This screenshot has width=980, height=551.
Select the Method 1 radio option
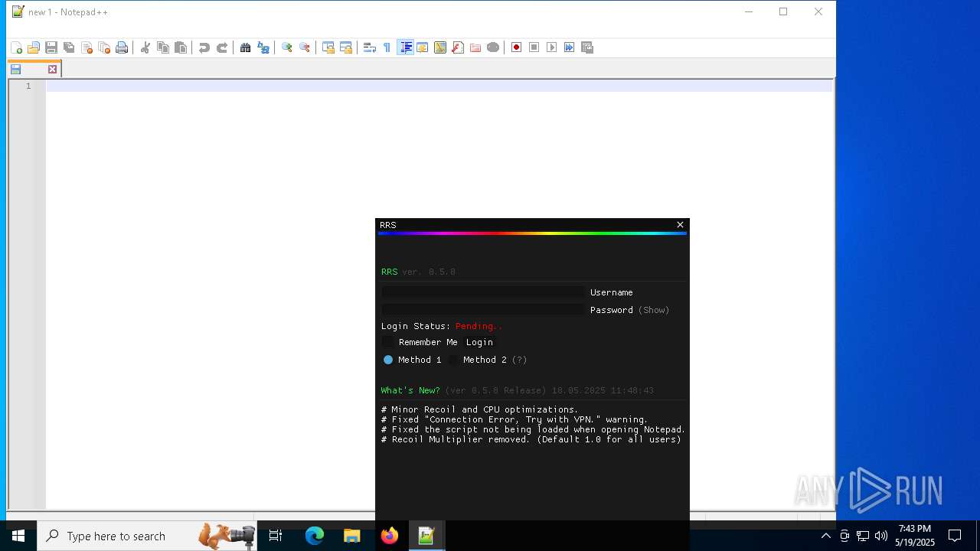tap(388, 360)
